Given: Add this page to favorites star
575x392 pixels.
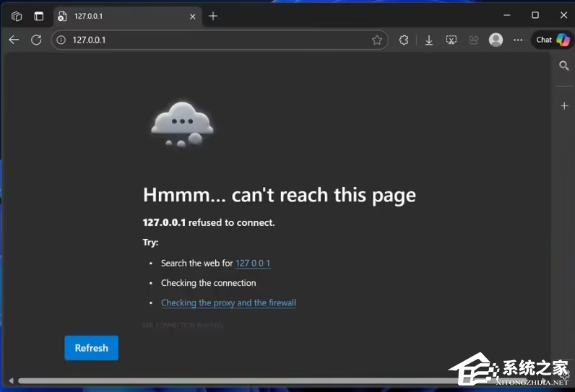Looking at the screenshot, I should [377, 40].
